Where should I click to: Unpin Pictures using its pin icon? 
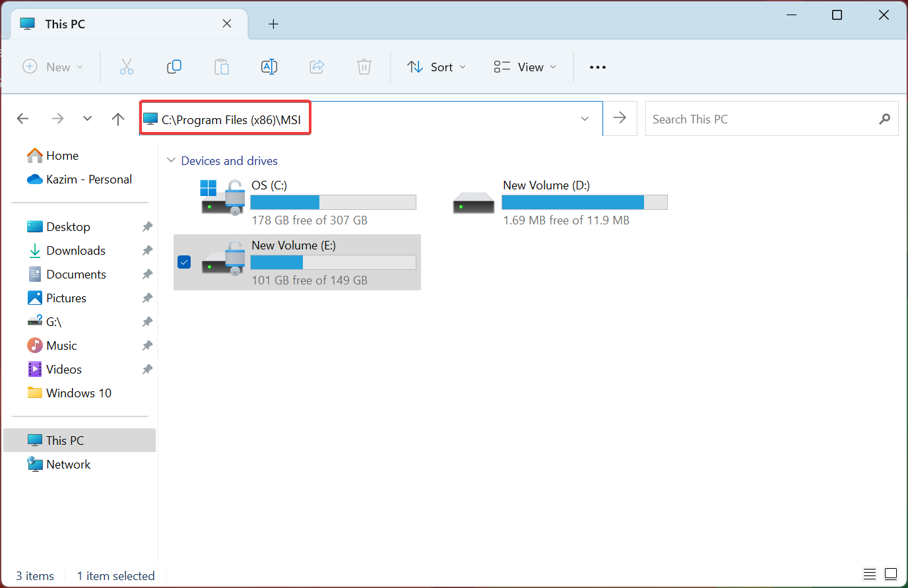click(147, 298)
